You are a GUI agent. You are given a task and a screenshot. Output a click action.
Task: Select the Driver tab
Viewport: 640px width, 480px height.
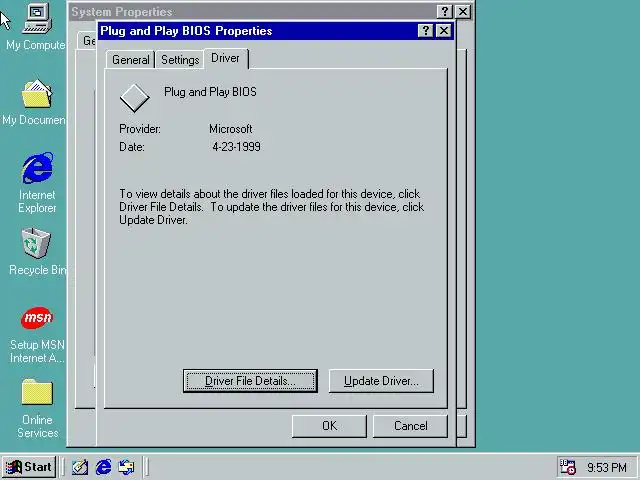click(x=225, y=58)
